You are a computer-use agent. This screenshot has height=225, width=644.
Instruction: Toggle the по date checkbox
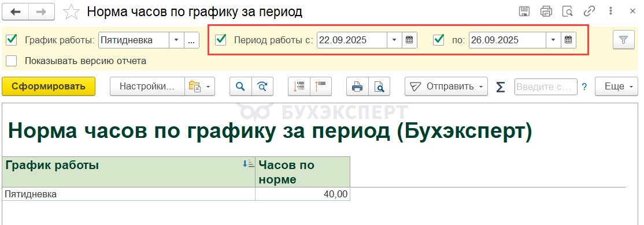tap(439, 40)
